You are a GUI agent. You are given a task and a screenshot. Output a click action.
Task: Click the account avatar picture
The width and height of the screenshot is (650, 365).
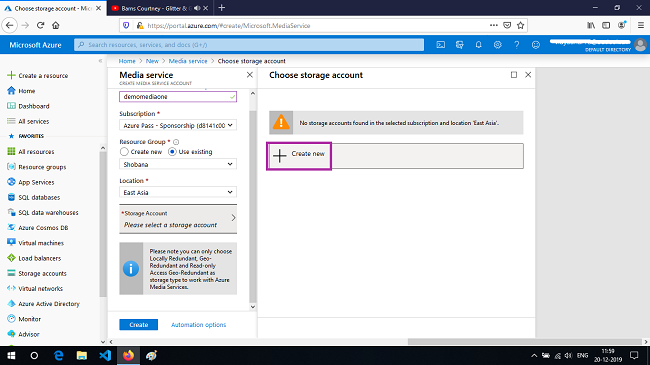tap(640, 45)
